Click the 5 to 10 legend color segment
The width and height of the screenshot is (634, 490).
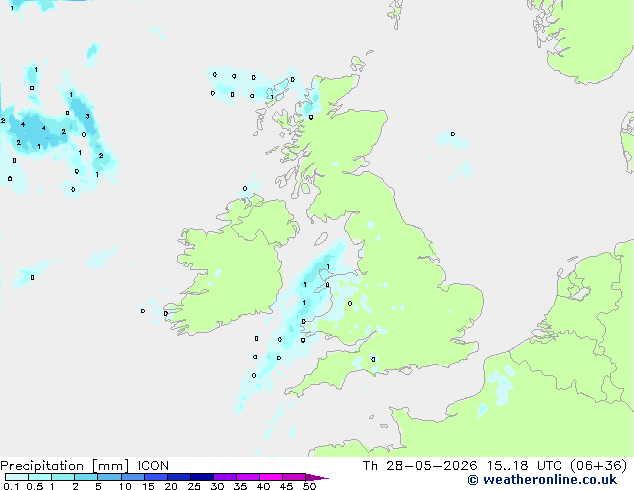pyautogui.click(x=109, y=477)
